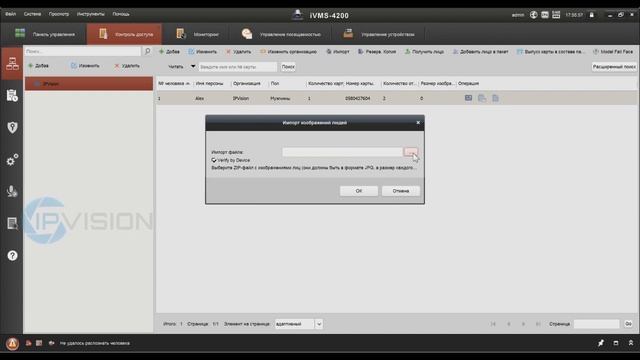The width and height of the screenshot is (640, 360).
Task: Click the orange alarm icon in the status bar
Action: click(x=12, y=344)
